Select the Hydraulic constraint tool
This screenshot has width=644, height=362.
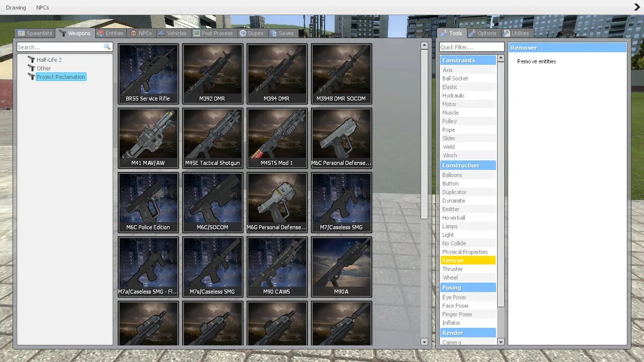click(468, 96)
